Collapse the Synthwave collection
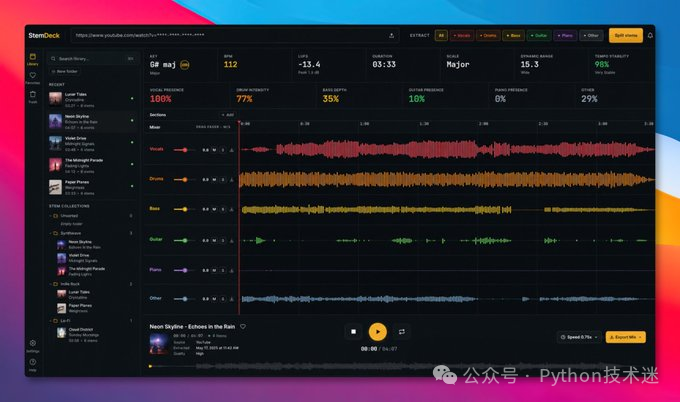This screenshot has height=402, width=680. pyautogui.click(x=50, y=233)
